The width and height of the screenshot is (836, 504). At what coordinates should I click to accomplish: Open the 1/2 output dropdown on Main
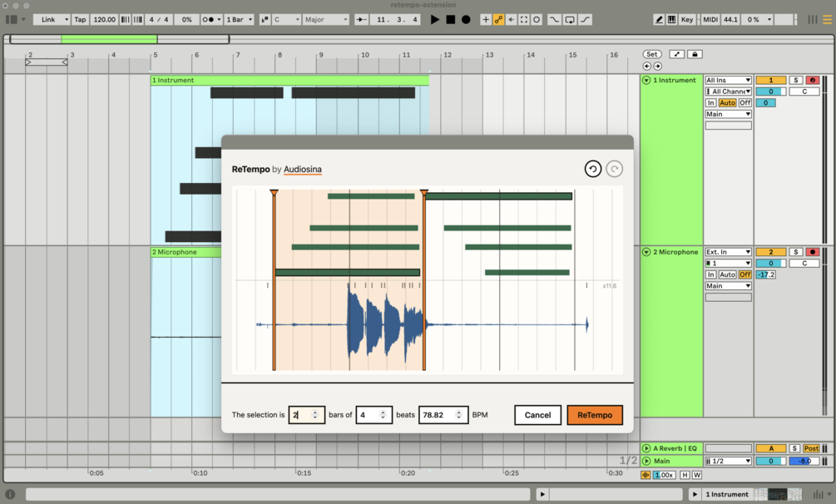pyautogui.click(x=729, y=461)
